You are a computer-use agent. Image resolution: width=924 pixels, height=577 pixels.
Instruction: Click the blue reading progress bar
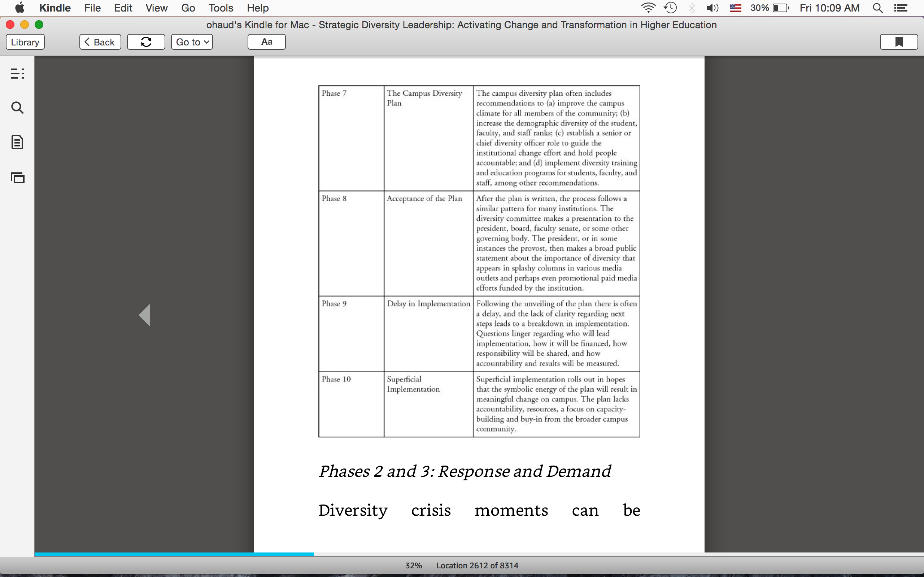174,554
